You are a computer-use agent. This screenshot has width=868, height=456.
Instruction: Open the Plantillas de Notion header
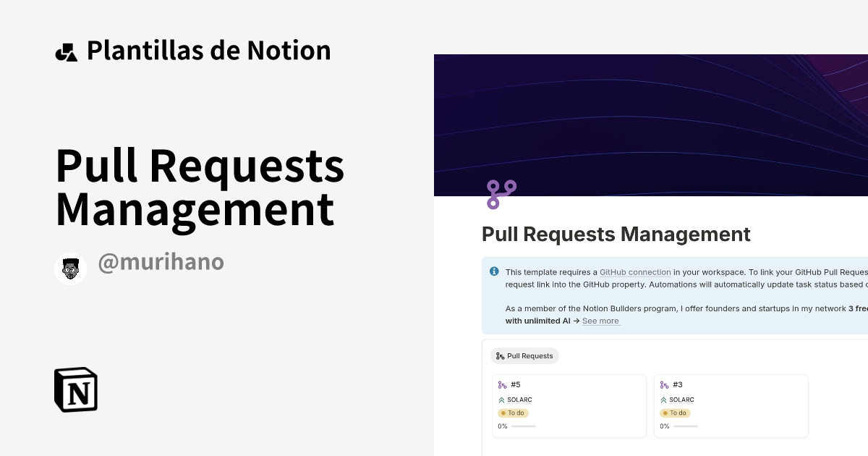tap(208, 50)
